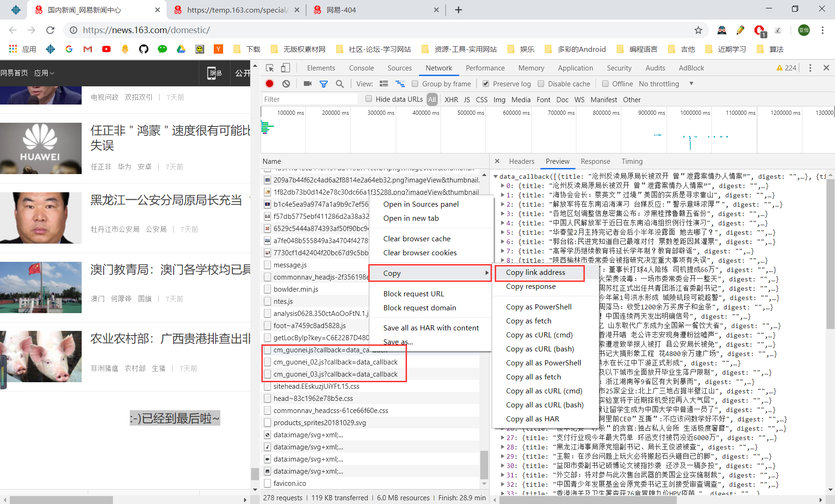Screen dimensions: 835x504
Task: Toggle Offline checkbox
Action: click(x=605, y=84)
